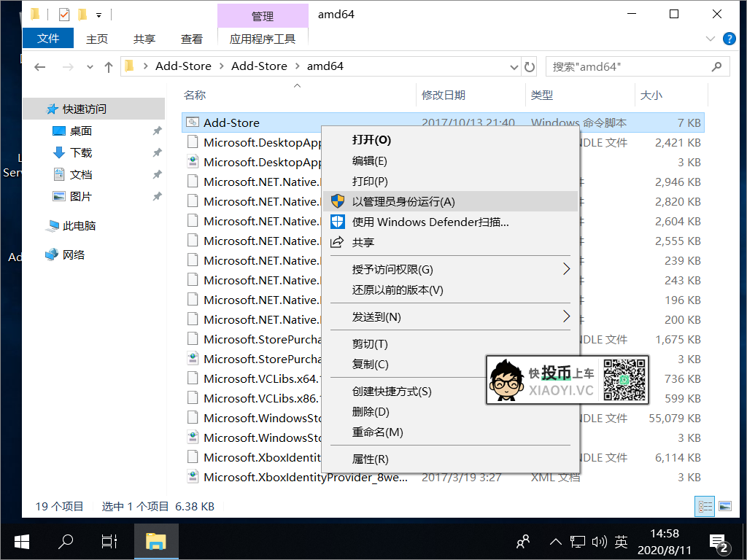
Task: Open Task View on the taskbar
Action: click(109, 541)
